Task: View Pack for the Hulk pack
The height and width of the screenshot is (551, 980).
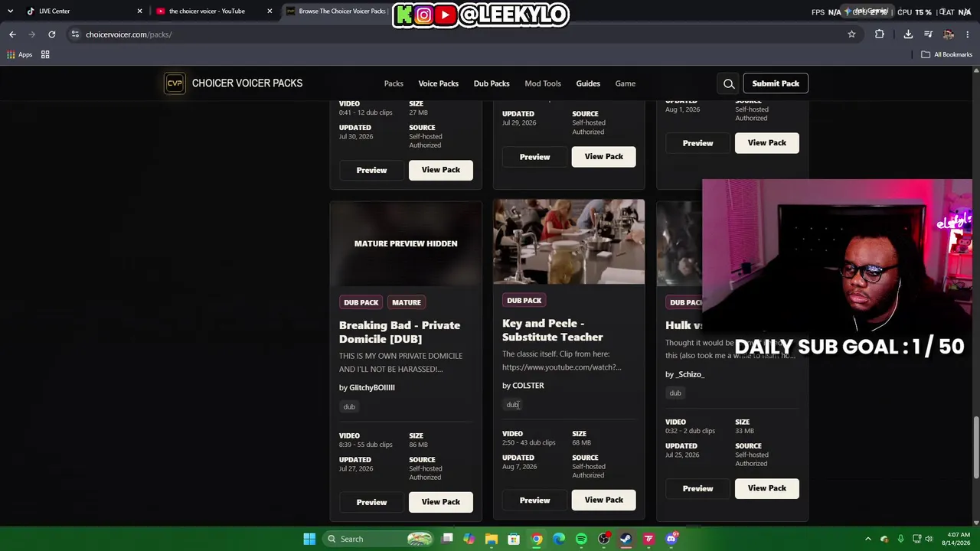Action: [x=767, y=488]
